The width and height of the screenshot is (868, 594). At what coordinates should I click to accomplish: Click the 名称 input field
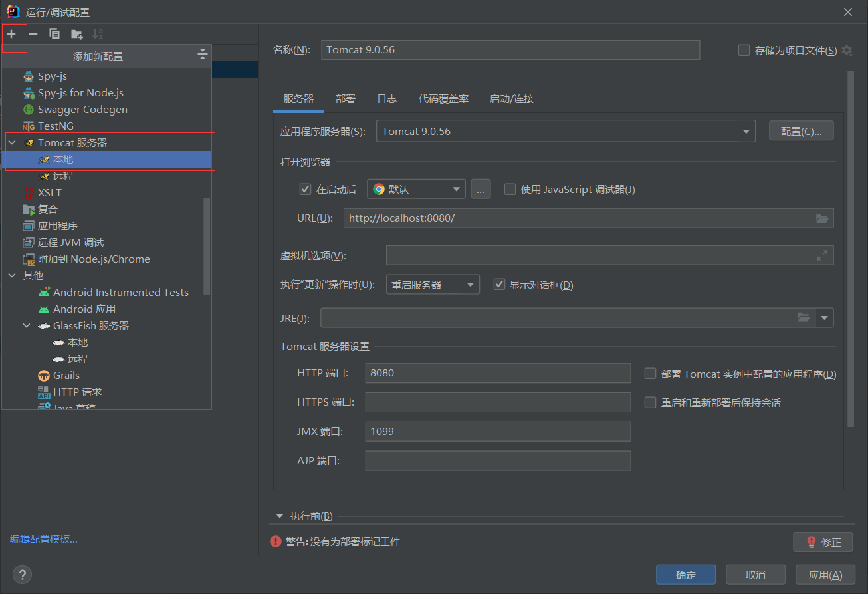(x=510, y=50)
